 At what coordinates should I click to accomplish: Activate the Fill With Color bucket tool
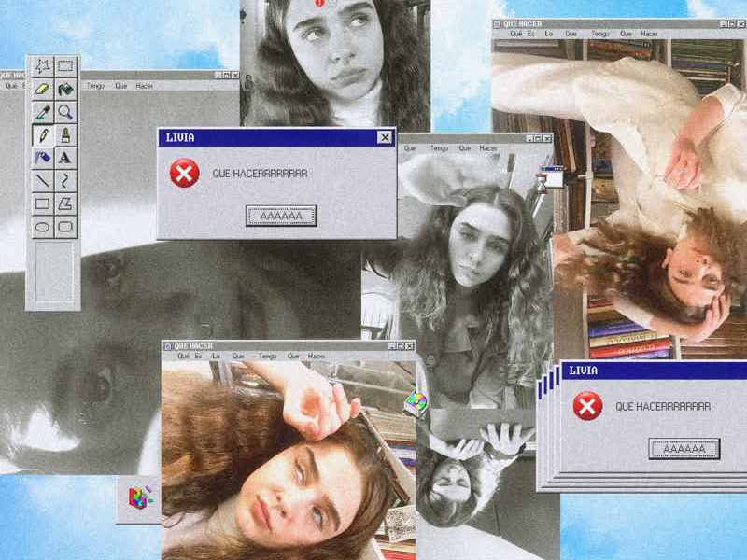(65, 90)
